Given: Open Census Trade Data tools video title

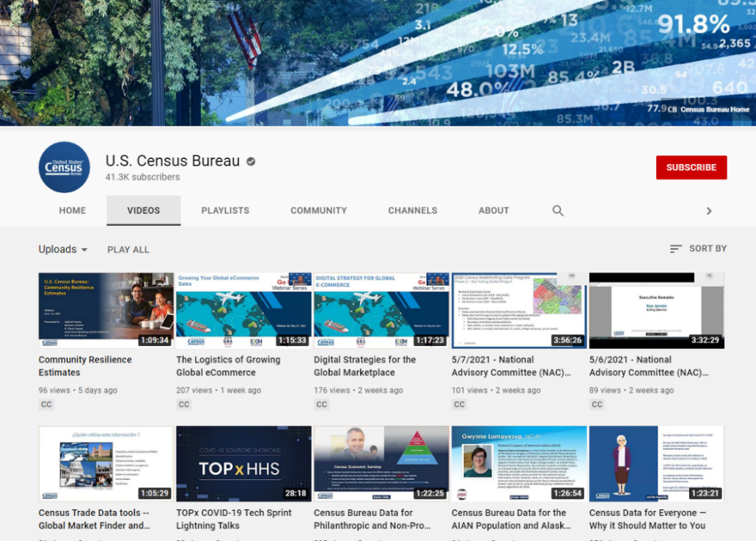Looking at the screenshot, I should (94, 519).
